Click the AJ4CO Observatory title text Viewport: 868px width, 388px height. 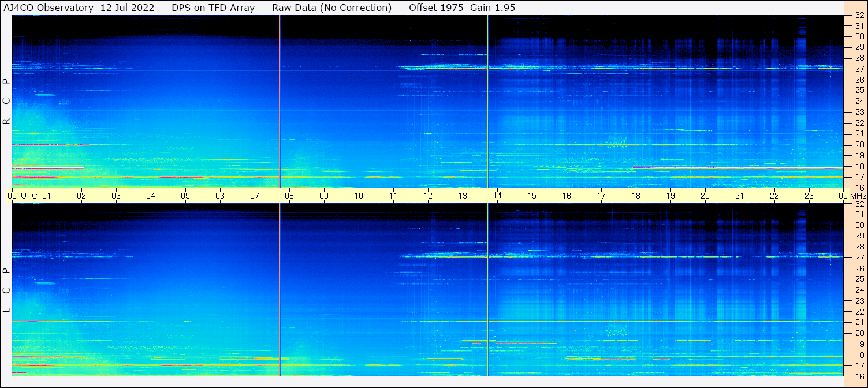(x=49, y=8)
